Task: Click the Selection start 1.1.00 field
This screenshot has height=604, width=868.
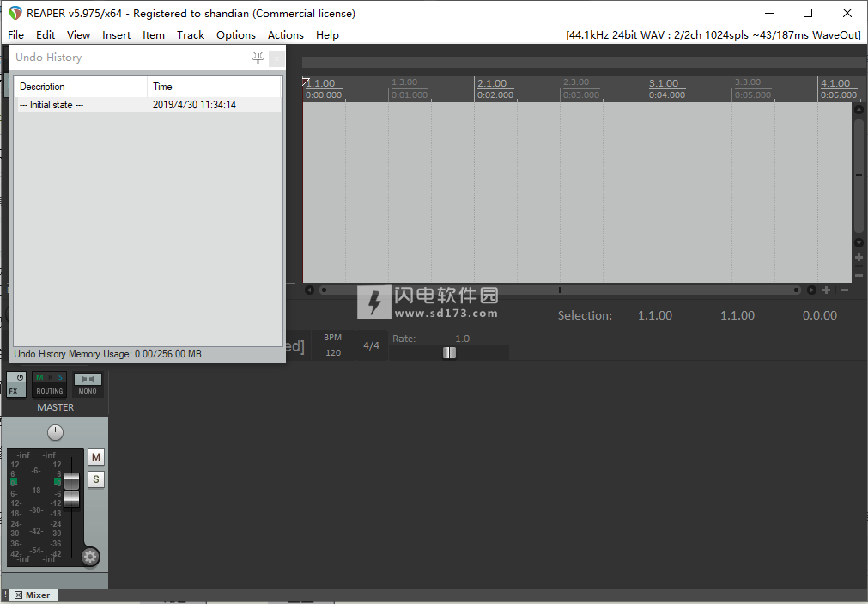Action: pyautogui.click(x=655, y=315)
